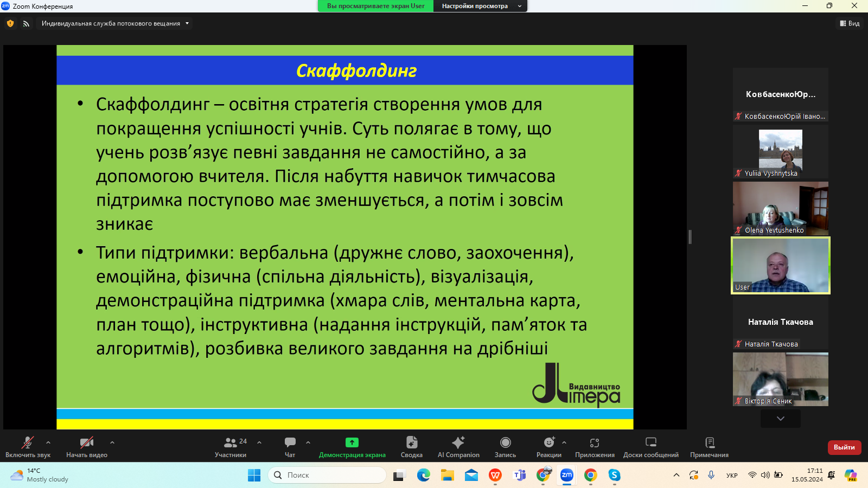This screenshot has width=868, height=488.
Task: Turn on camera with Начать видео
Action: pos(87,447)
